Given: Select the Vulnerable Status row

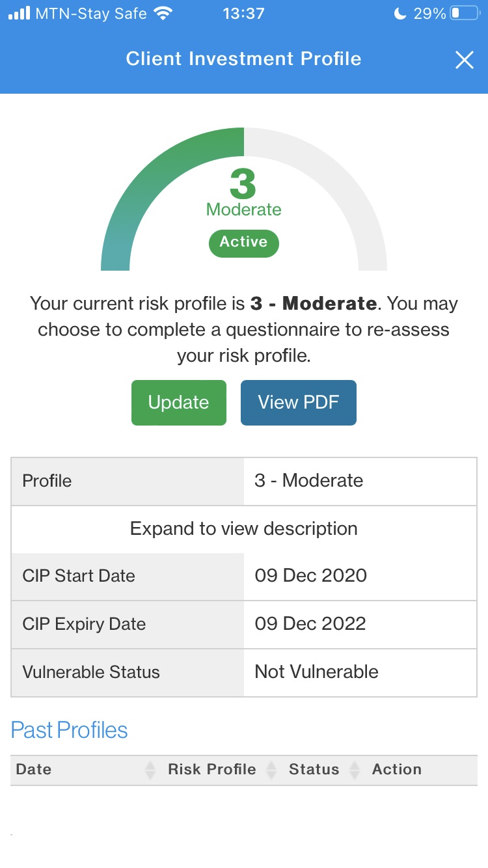Looking at the screenshot, I should (x=243, y=672).
